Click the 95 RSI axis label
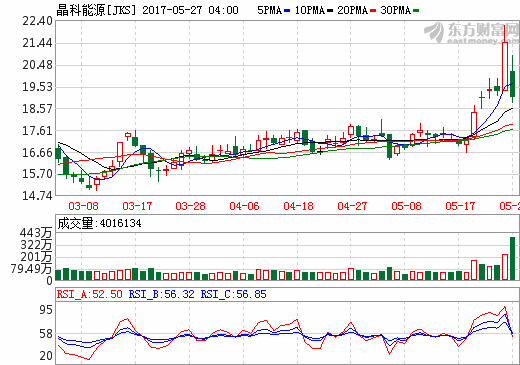Viewport: 520px width, 365px height. pyautogui.click(x=46, y=310)
